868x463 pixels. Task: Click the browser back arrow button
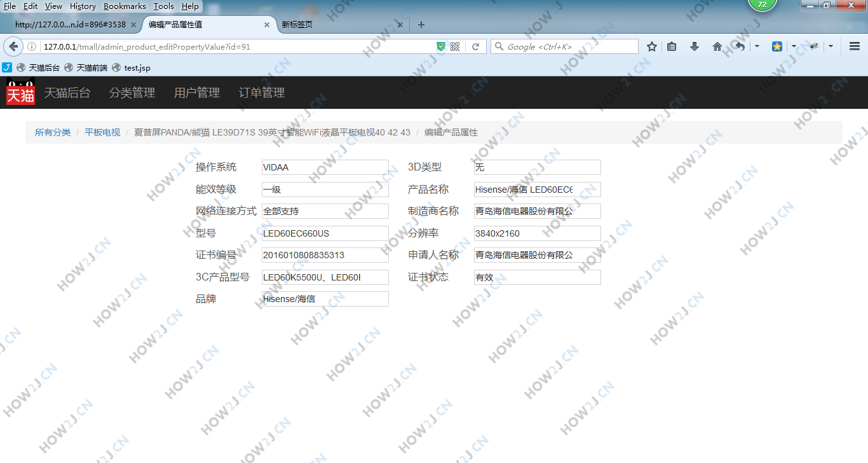[x=13, y=46]
